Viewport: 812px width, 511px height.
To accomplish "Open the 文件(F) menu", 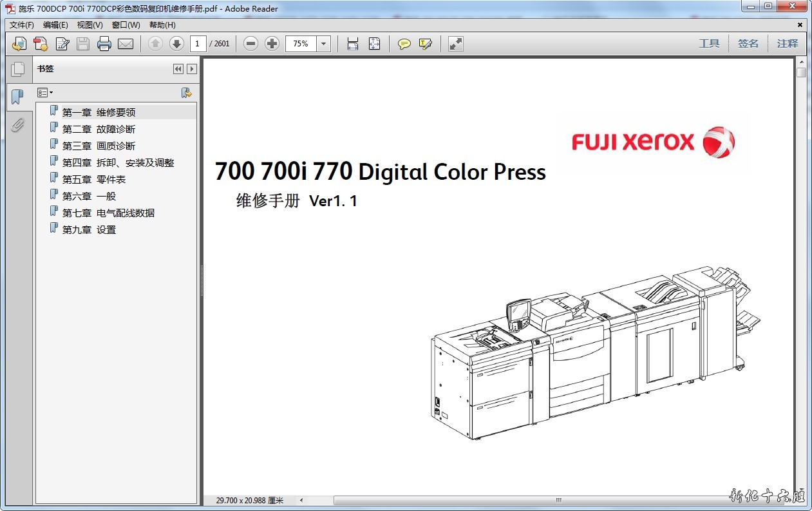I will [x=22, y=25].
